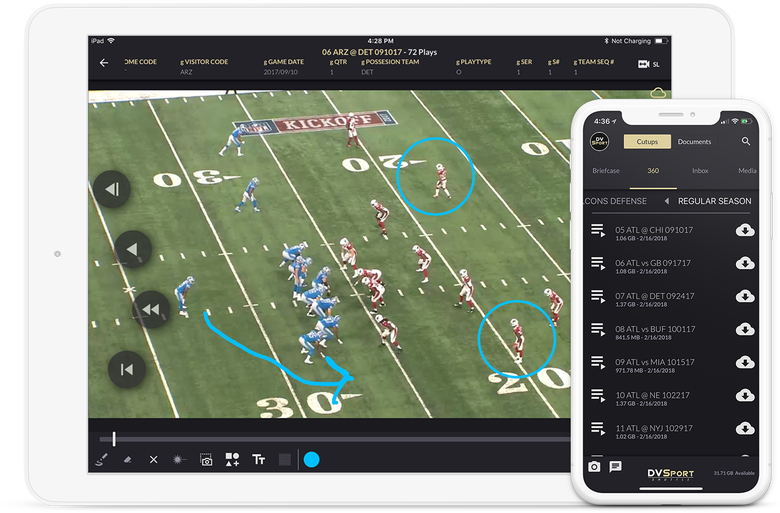Choose the laser pointer spotlight tool
780x513 pixels.
pyautogui.click(x=179, y=459)
